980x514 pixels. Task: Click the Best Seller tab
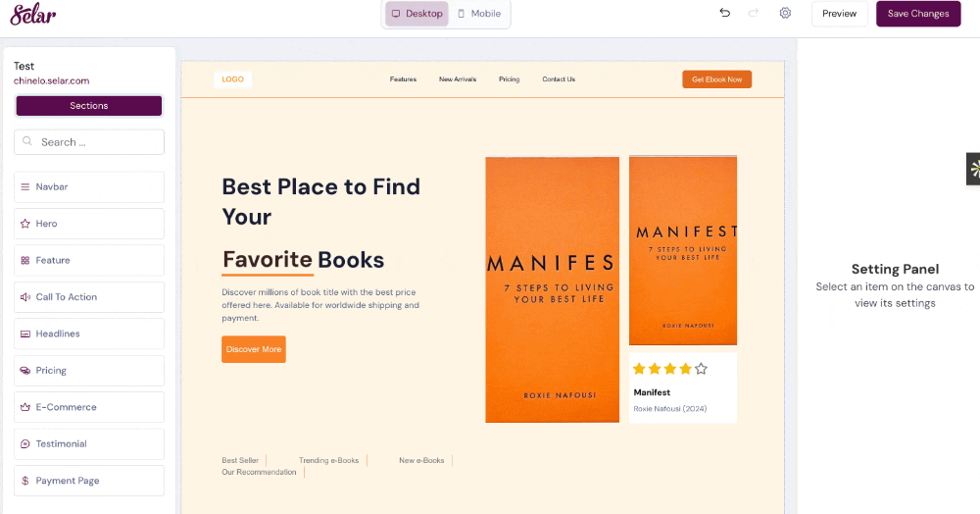pos(240,460)
